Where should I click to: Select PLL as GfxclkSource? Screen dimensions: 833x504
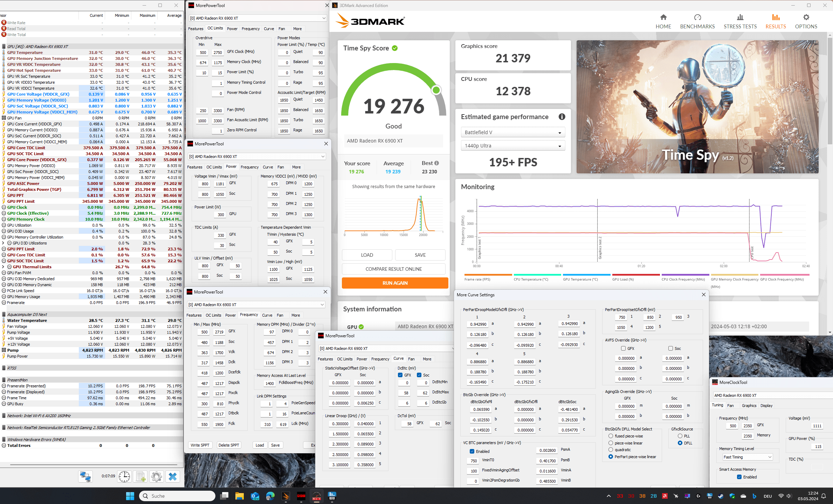click(680, 436)
